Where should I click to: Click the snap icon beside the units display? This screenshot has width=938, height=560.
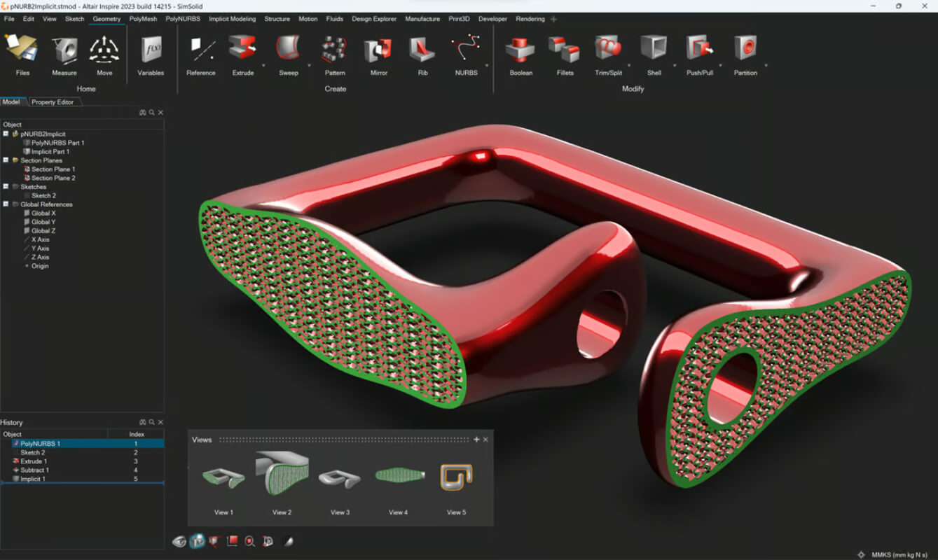pos(861,555)
